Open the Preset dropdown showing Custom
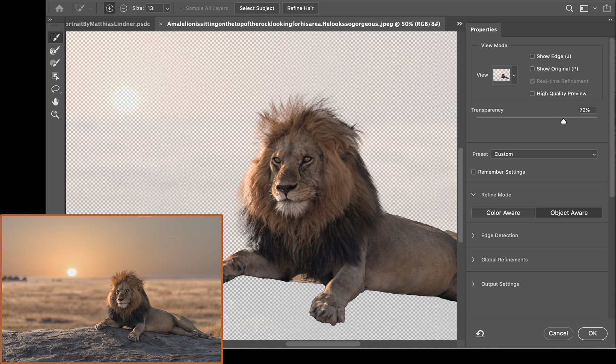 click(x=543, y=154)
